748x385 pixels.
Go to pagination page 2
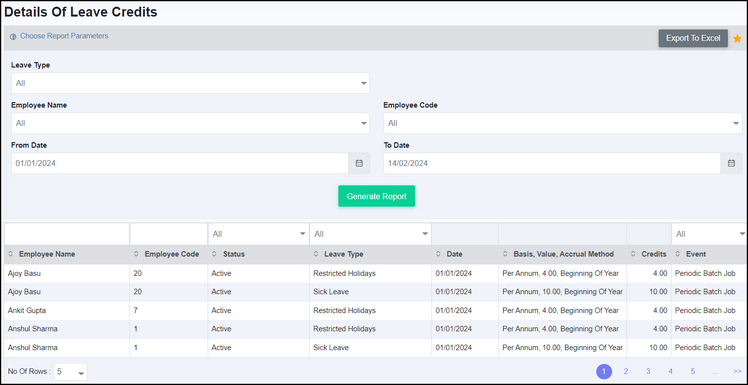click(x=626, y=371)
